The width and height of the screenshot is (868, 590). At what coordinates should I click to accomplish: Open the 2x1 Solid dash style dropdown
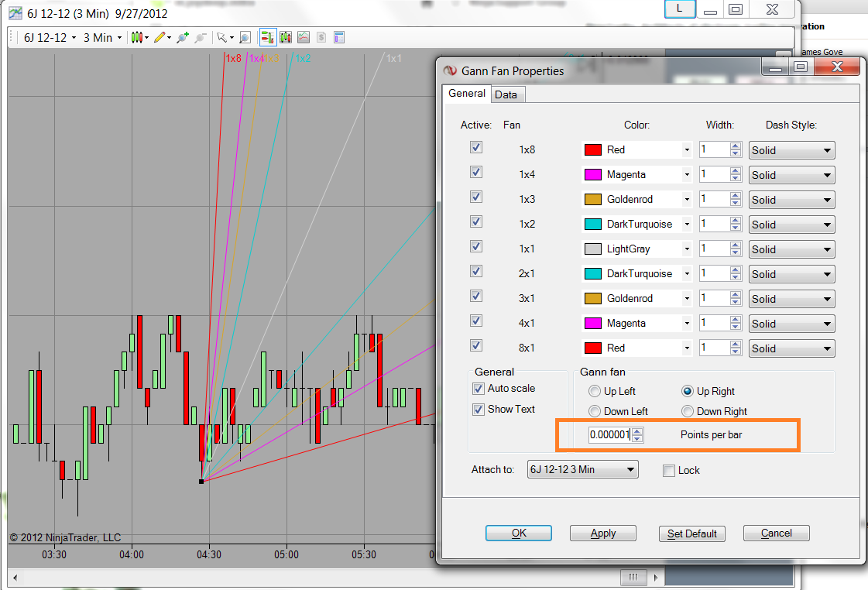click(x=791, y=274)
